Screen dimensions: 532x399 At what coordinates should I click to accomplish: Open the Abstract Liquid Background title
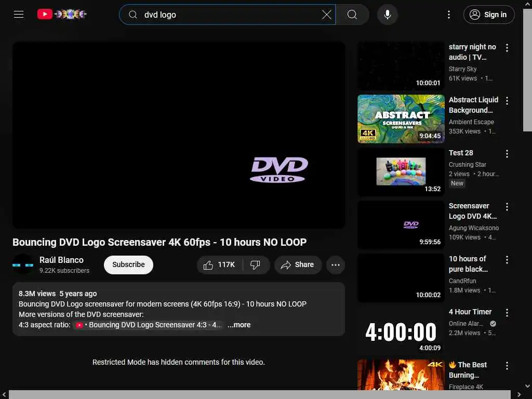click(473, 105)
